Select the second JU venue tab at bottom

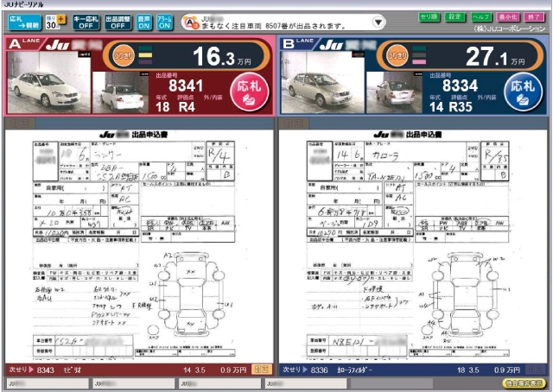[x=134, y=383]
